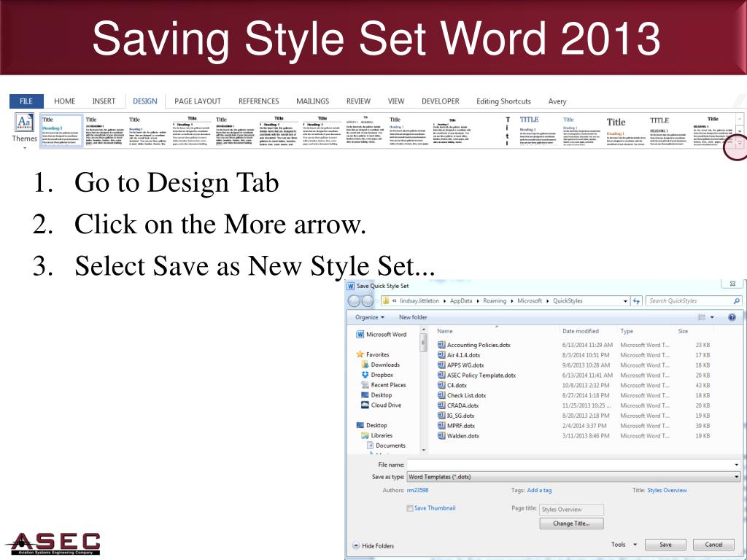Viewport: 747px width, 560px height.
Task: Enable the Save Thumbnail checkbox
Action: [x=410, y=508]
